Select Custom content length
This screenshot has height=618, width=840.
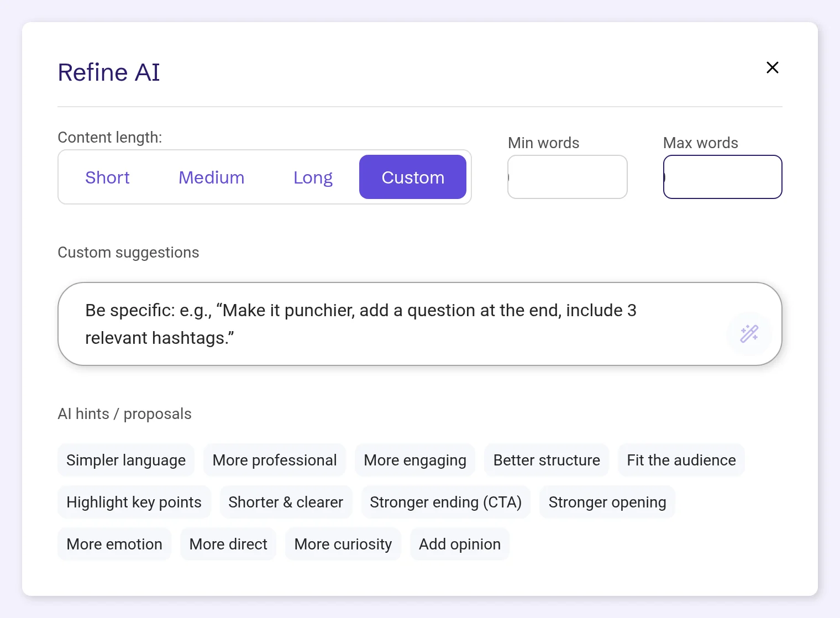[x=413, y=177]
